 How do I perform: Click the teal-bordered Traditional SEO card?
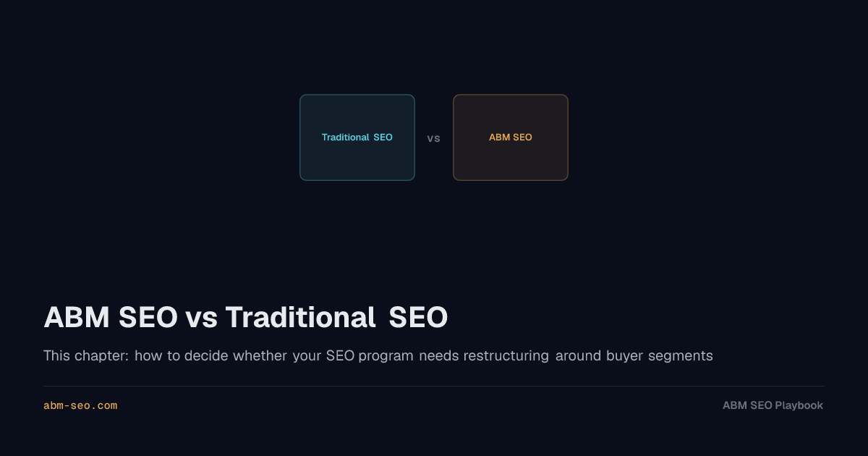357,138
